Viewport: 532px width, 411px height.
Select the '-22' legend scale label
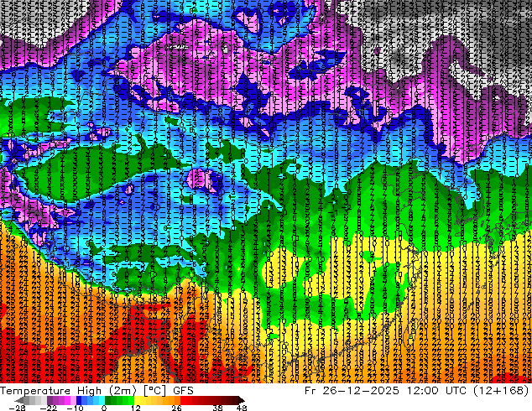point(49,408)
